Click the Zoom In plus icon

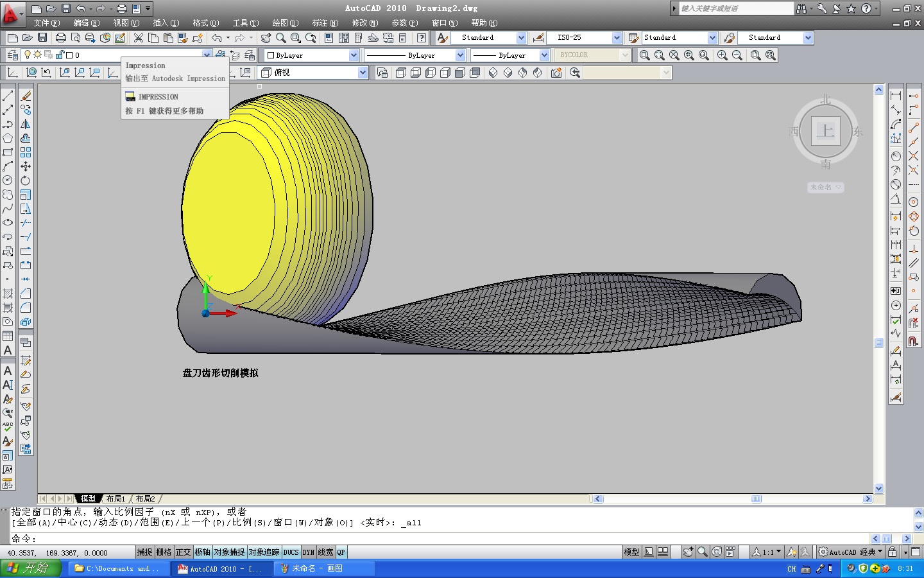click(x=723, y=55)
